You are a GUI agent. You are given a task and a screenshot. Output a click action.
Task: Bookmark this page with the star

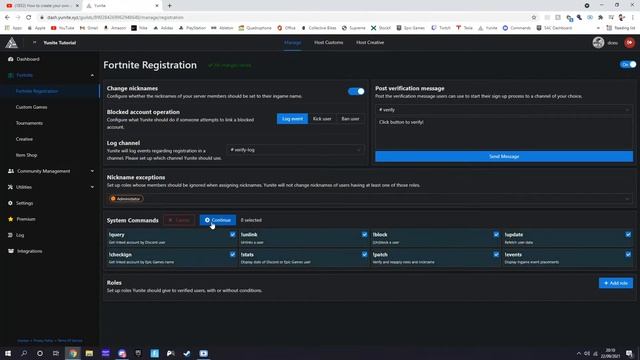(x=534, y=18)
